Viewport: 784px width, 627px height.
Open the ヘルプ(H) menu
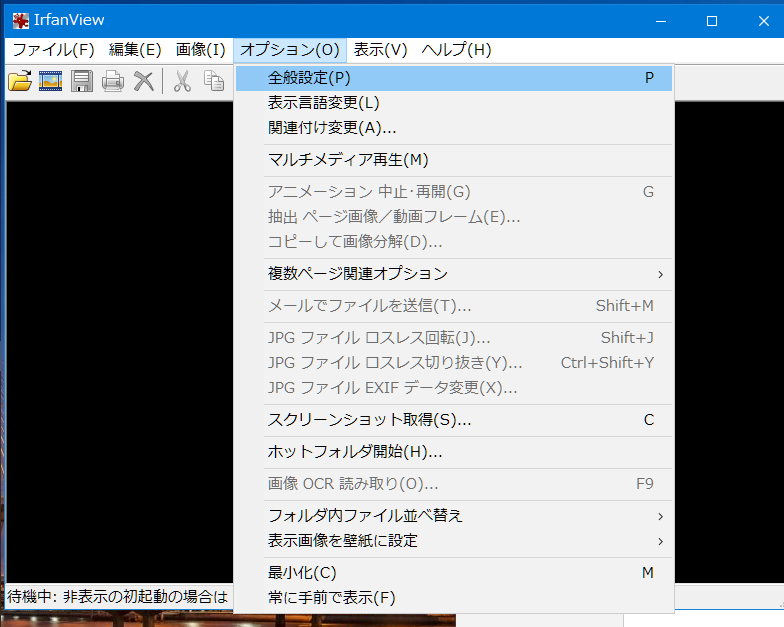(456, 50)
